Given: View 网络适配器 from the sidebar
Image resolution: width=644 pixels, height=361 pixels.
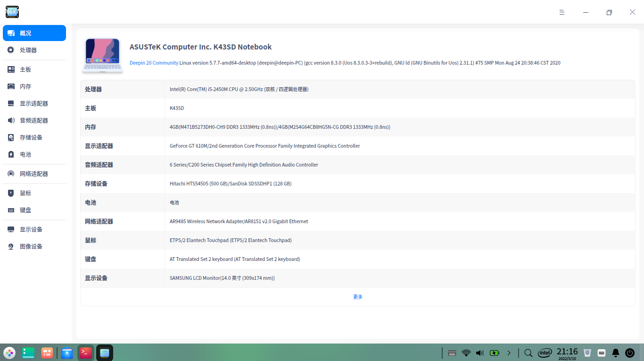Looking at the screenshot, I should coord(34,174).
